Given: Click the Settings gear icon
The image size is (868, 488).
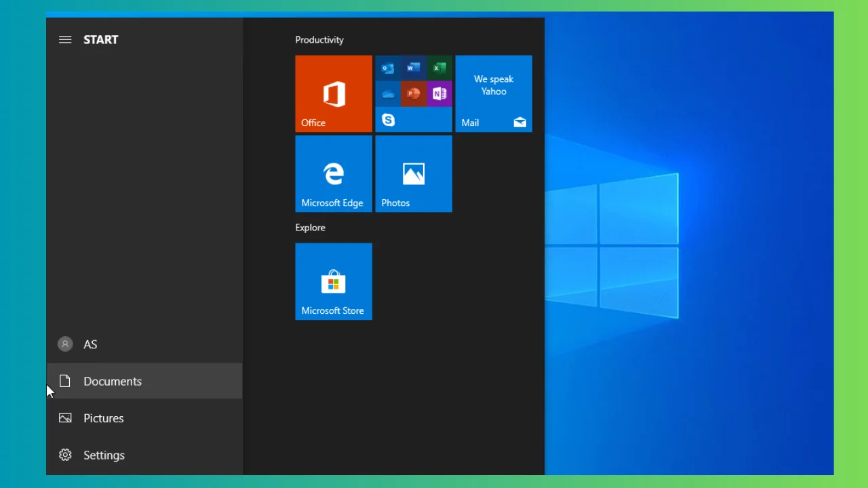Looking at the screenshot, I should 65,455.
